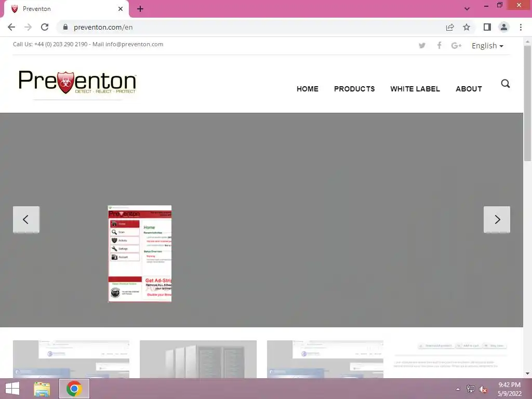This screenshot has width=532, height=399.
Task: Click info@preventon.com mail text
Action: [x=134, y=44]
